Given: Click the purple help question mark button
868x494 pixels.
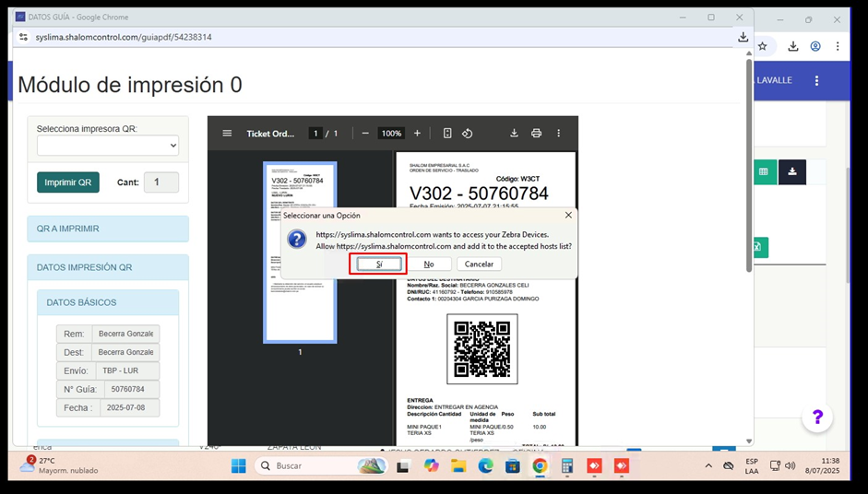Looking at the screenshot, I should [816, 418].
